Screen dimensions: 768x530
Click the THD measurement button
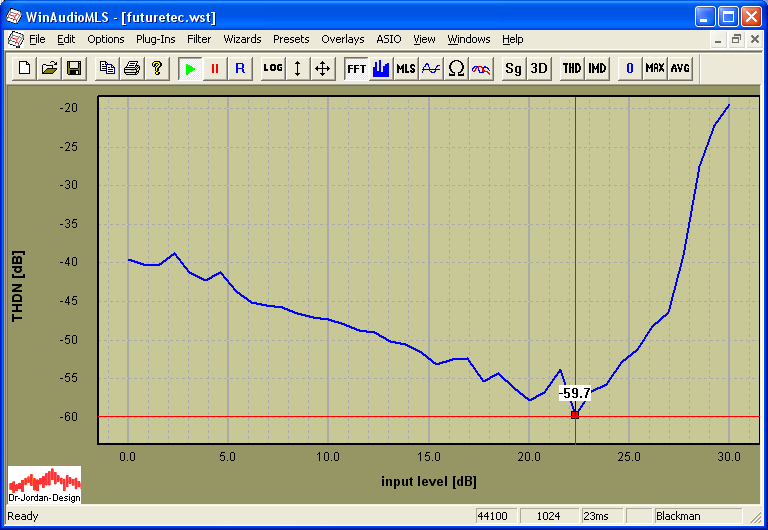[x=571, y=68]
